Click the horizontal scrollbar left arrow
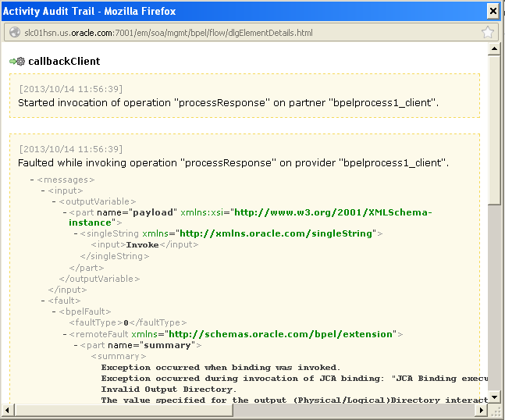 [x=7, y=411]
